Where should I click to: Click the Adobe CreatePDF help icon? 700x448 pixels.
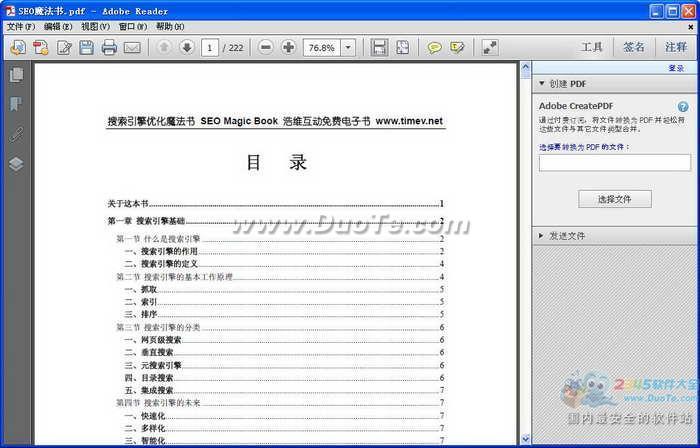click(x=683, y=106)
